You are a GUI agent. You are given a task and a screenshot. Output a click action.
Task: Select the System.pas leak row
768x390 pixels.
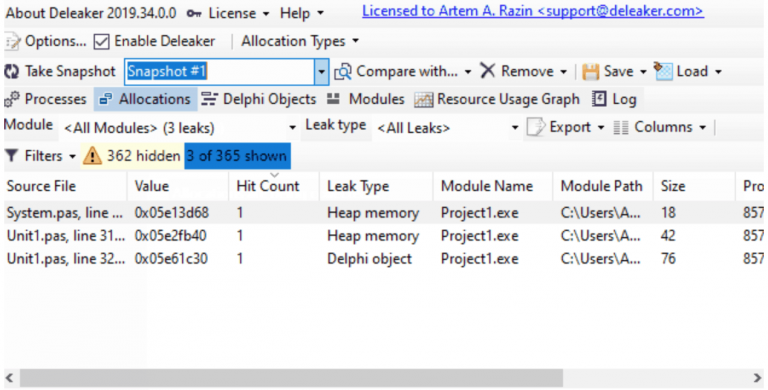tap(384, 213)
